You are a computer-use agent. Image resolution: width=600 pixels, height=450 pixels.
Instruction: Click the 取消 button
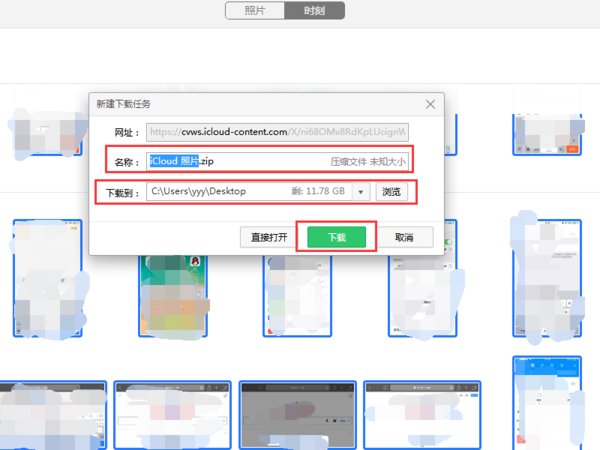[x=404, y=237]
